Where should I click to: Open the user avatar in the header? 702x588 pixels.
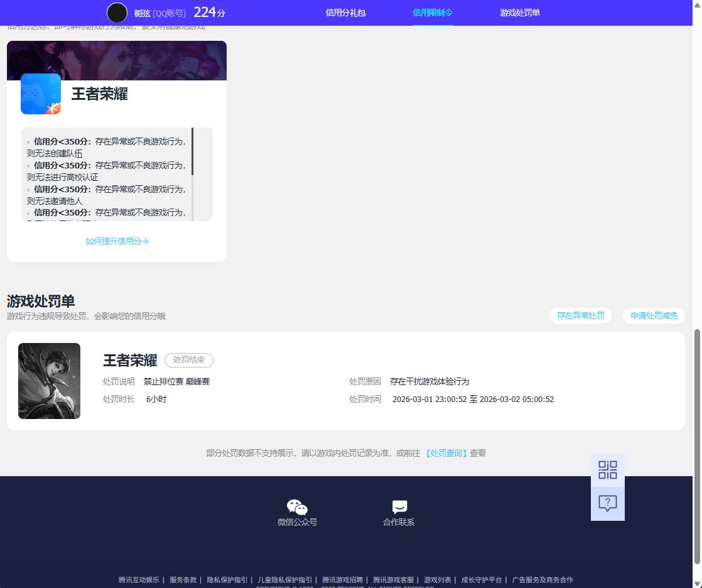pos(117,13)
